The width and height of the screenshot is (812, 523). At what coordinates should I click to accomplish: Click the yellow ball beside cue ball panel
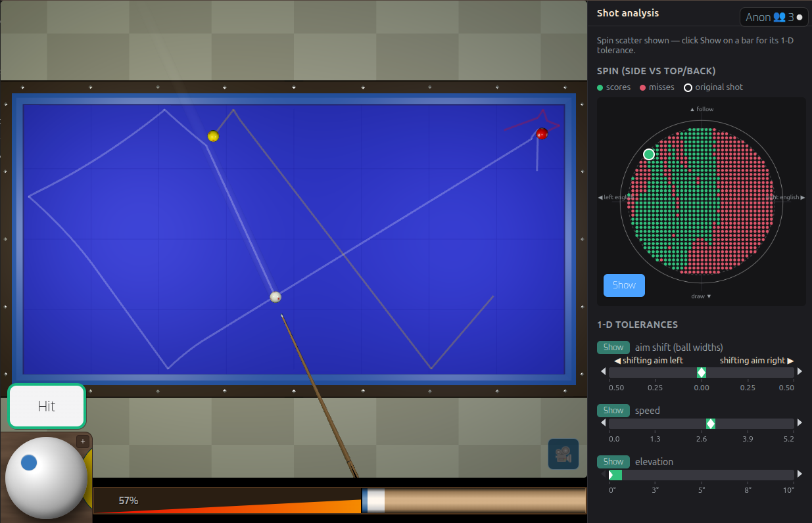(x=88, y=479)
